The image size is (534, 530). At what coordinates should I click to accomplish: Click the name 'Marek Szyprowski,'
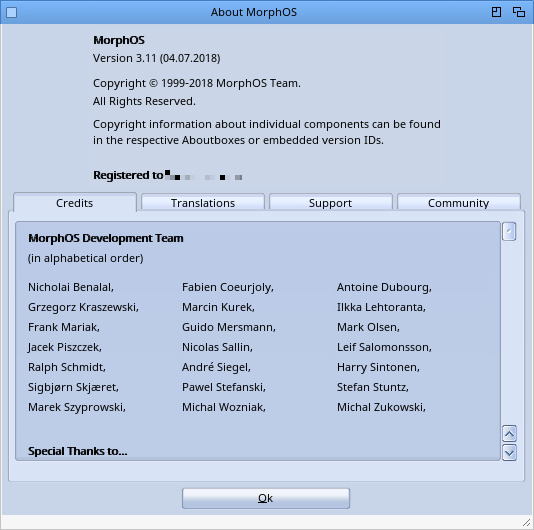click(x=77, y=407)
